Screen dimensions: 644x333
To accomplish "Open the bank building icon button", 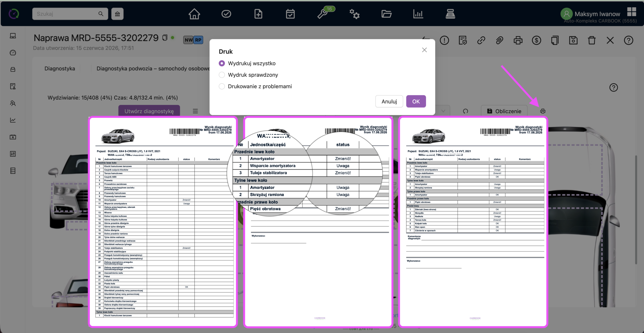I will [x=117, y=14].
